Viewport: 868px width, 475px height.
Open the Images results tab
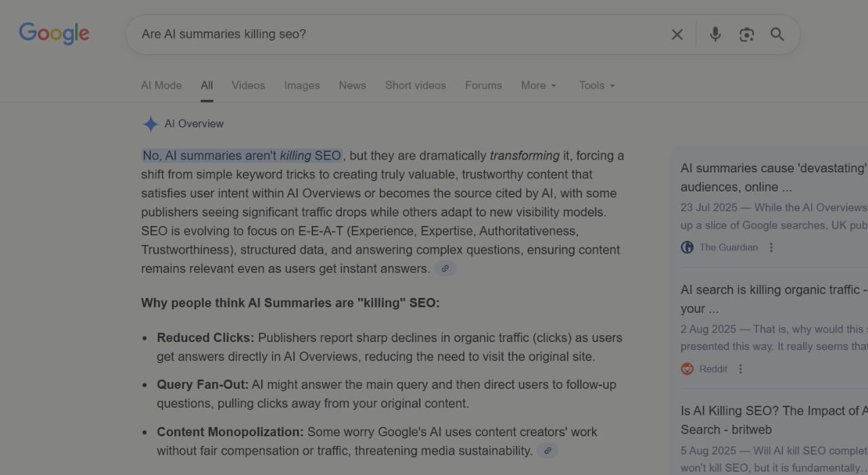pyautogui.click(x=302, y=85)
